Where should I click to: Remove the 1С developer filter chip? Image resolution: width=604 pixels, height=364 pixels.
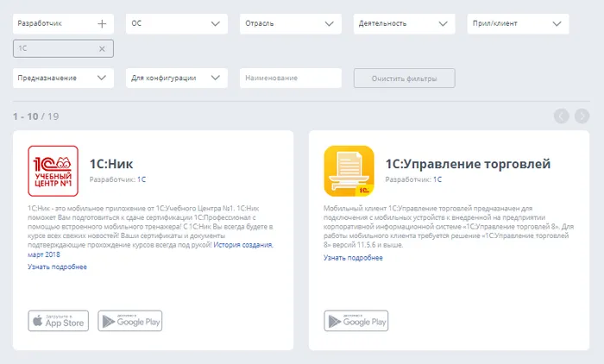click(102, 49)
